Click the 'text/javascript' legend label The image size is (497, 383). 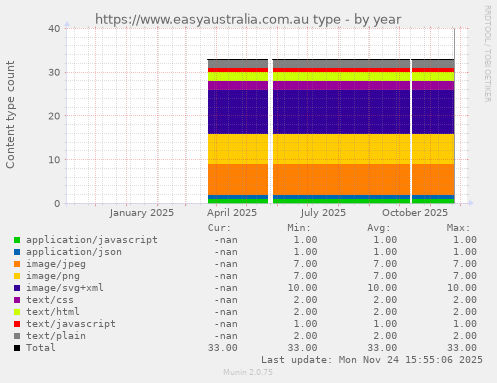71,324
